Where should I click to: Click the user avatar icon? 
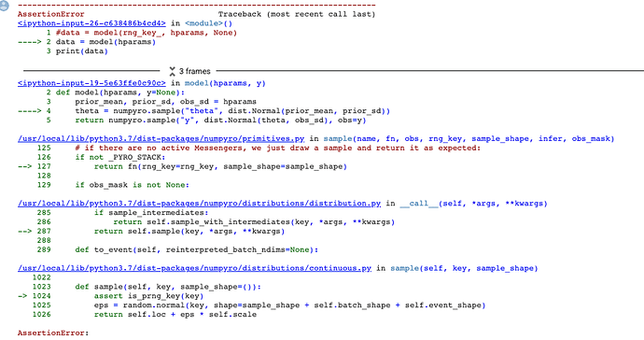[x=4, y=6]
